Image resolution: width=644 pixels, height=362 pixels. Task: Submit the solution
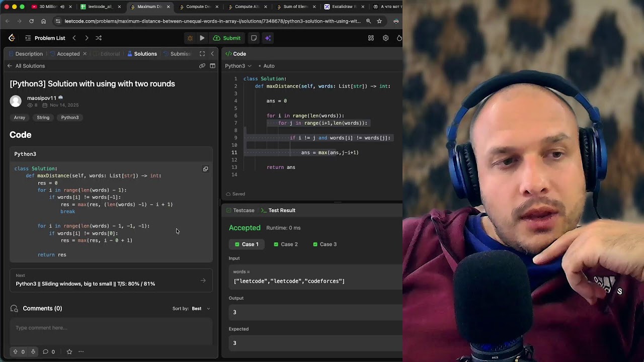[227, 38]
